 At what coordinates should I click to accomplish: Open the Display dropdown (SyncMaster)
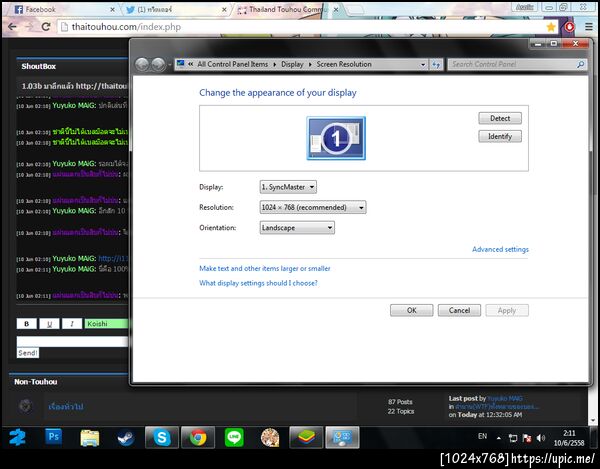[288, 187]
